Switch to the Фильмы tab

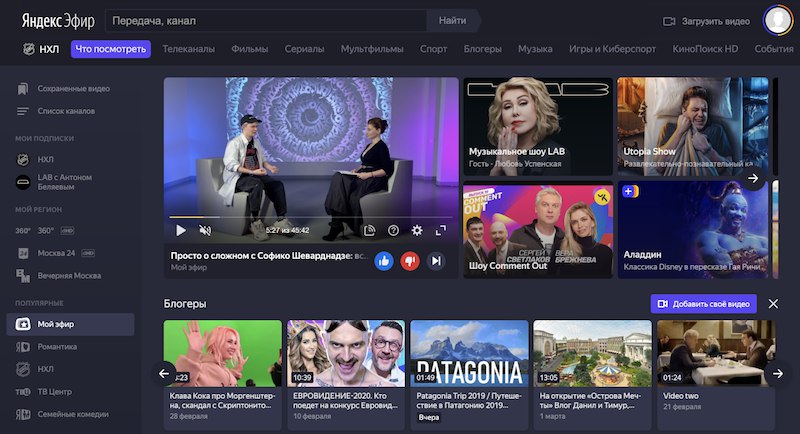[249, 49]
